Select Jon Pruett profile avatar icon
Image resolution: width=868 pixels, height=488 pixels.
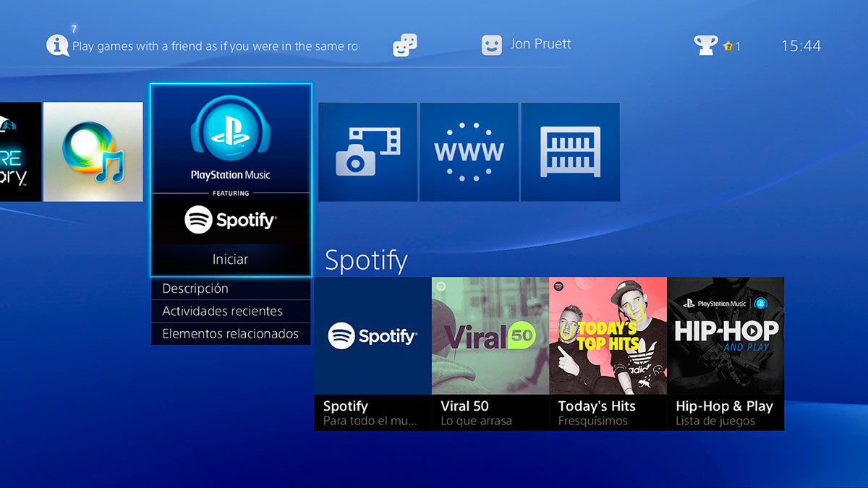[492, 46]
